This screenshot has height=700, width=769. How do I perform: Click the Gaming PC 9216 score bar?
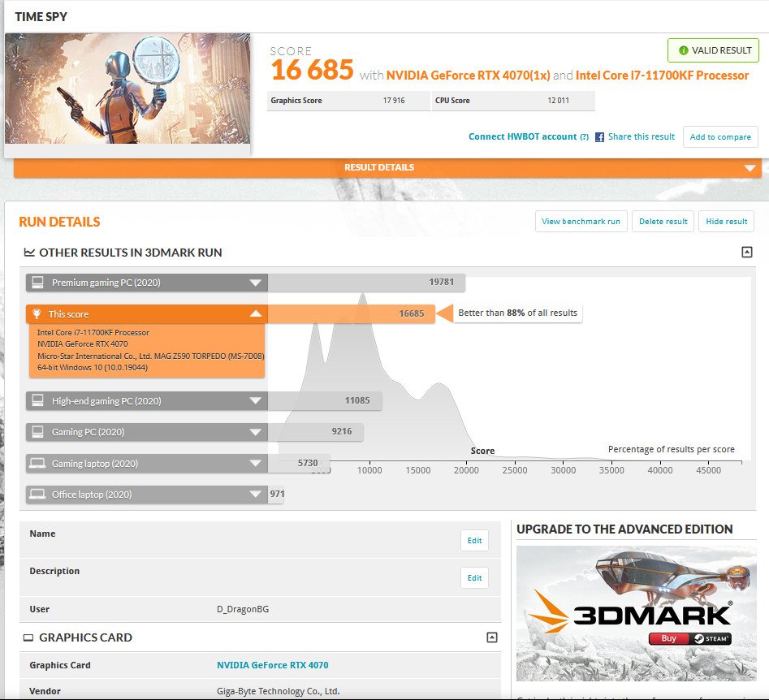pos(315,432)
